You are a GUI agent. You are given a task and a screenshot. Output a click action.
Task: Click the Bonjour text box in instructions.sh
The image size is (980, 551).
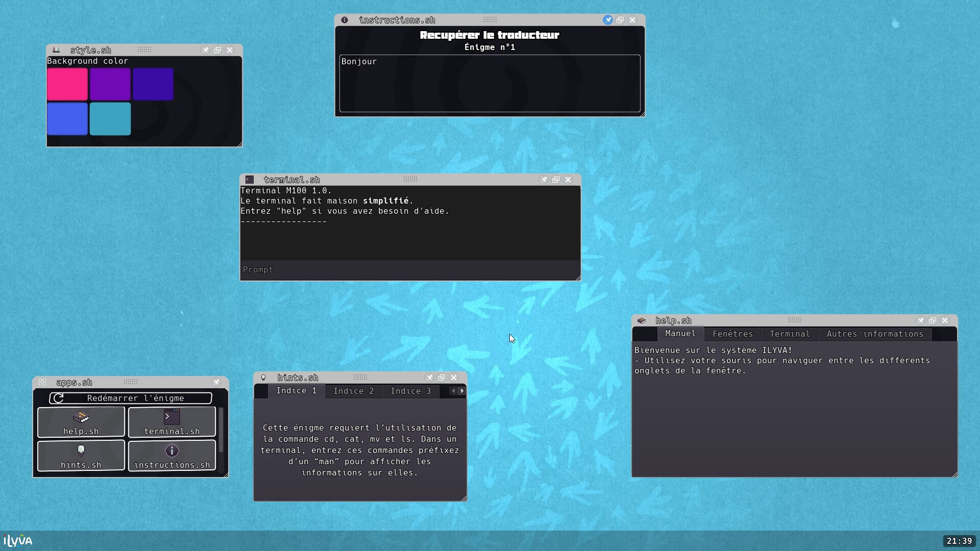490,83
